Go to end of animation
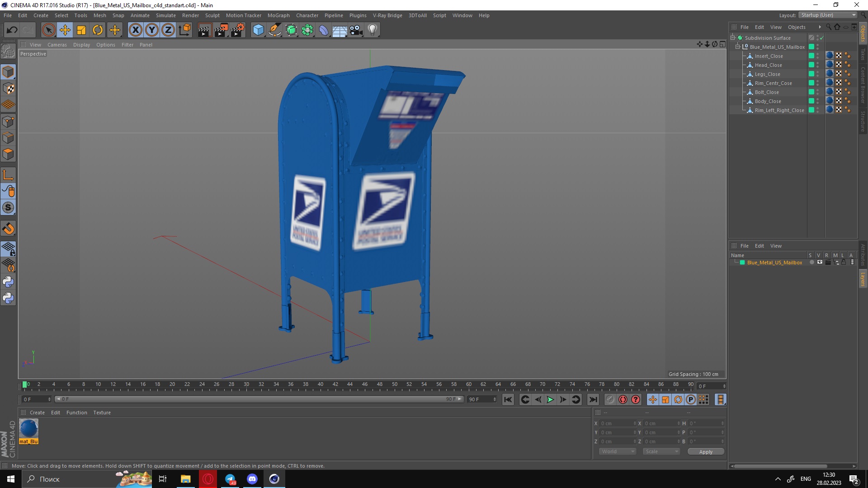This screenshot has width=868, height=488. pyautogui.click(x=593, y=399)
